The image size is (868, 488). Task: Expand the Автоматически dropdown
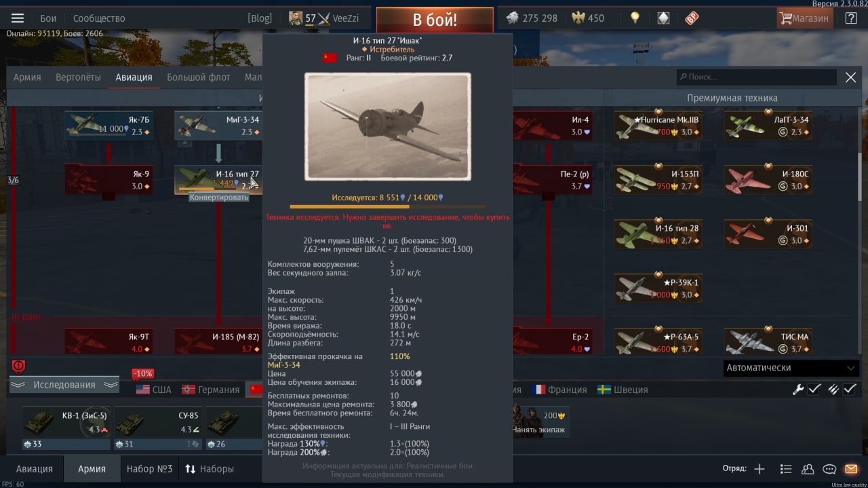791,367
